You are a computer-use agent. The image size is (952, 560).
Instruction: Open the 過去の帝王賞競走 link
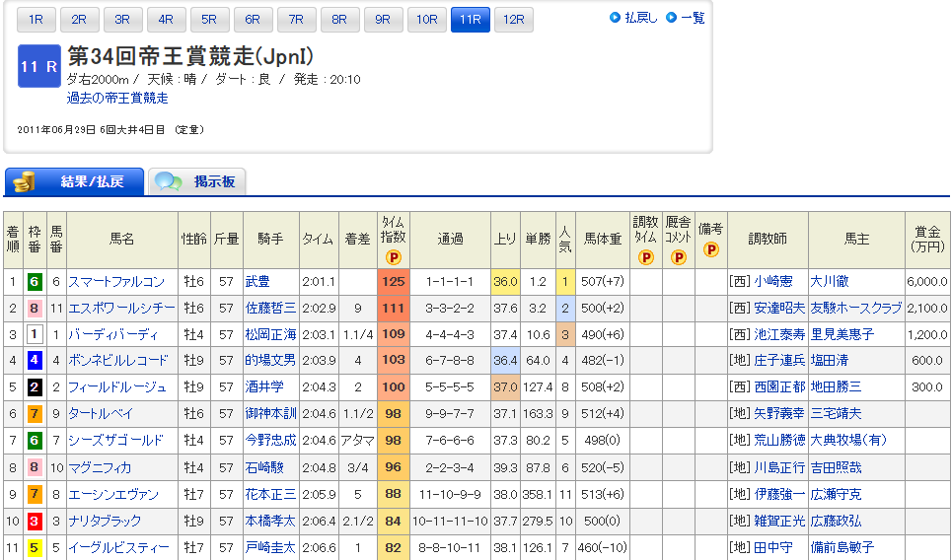click(117, 98)
